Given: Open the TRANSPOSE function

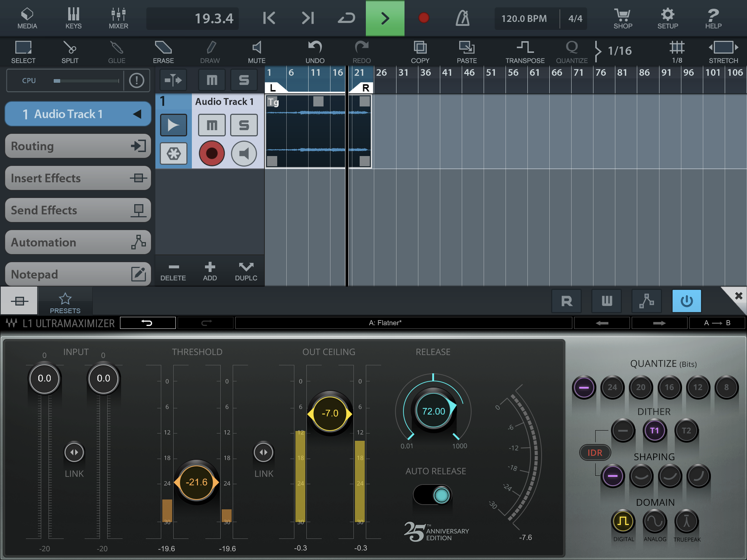Looking at the screenshot, I should [525, 52].
